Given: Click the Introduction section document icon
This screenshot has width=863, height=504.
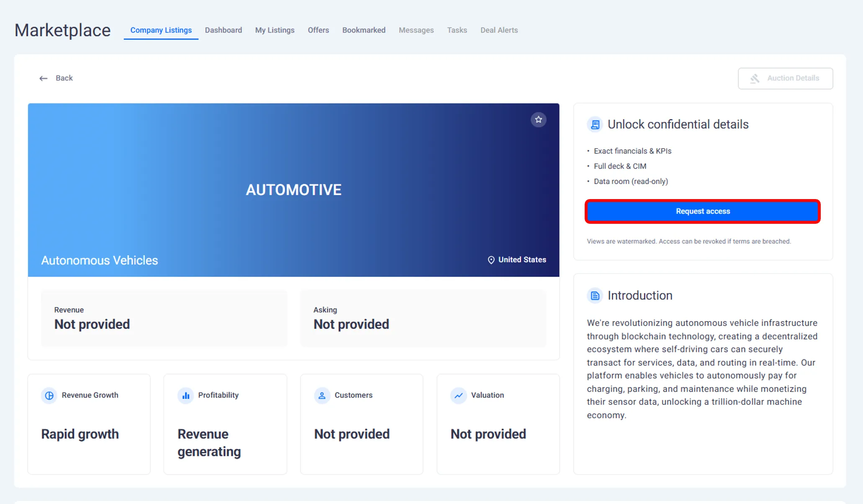Looking at the screenshot, I should tap(595, 296).
